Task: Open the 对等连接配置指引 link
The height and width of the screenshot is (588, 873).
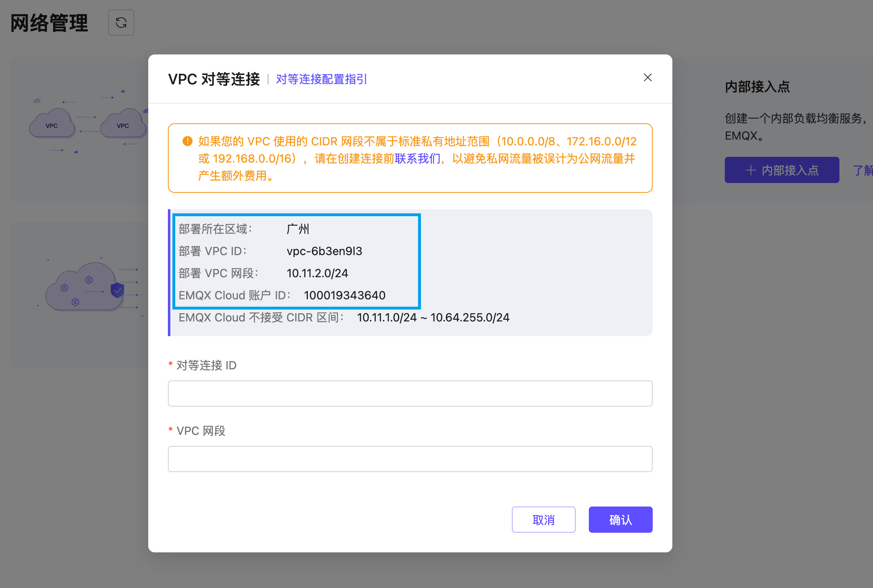Action: click(321, 79)
